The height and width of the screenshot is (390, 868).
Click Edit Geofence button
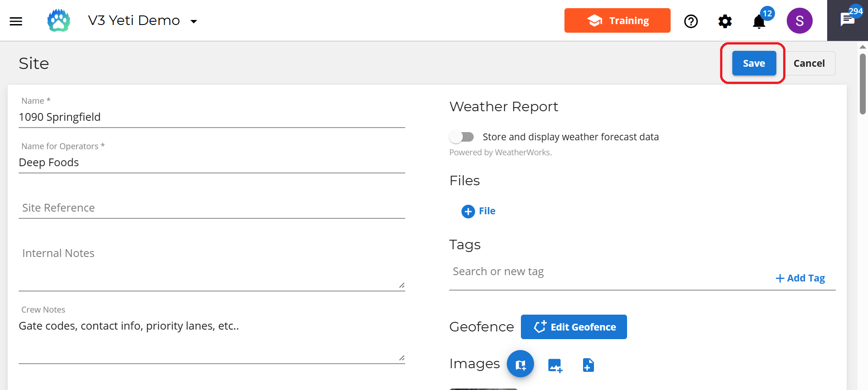[574, 327]
